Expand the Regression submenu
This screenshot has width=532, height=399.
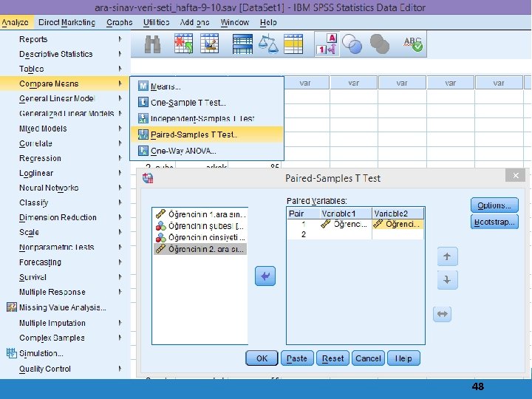pos(66,158)
